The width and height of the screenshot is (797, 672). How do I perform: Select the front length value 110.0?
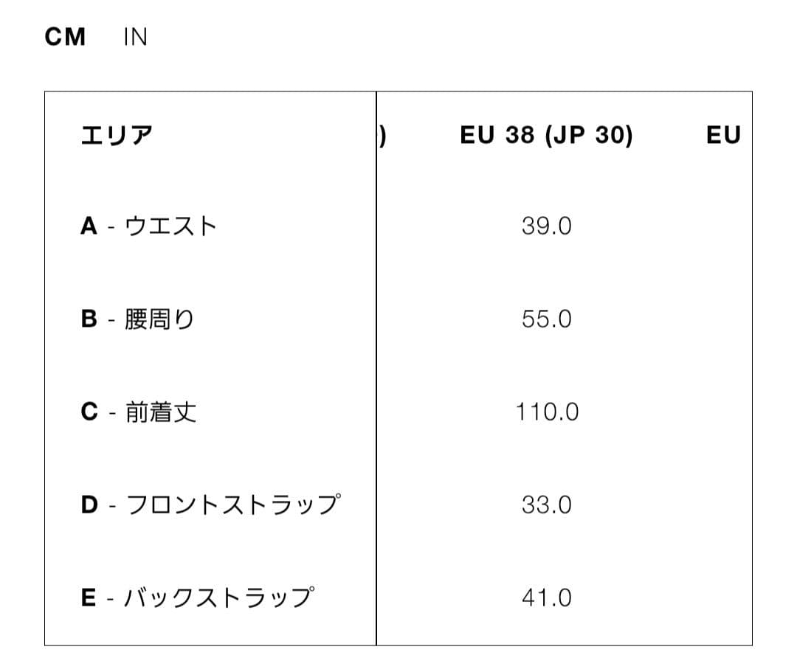click(x=546, y=412)
